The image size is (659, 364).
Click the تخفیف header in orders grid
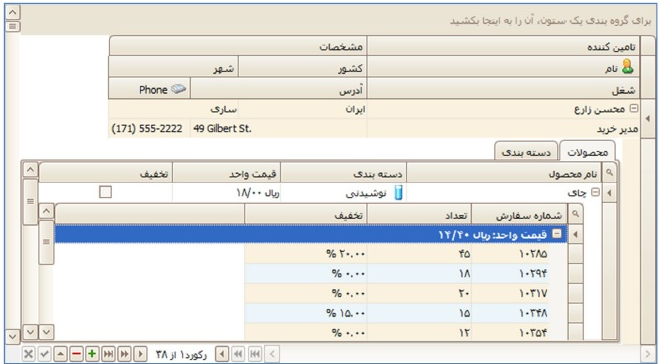(x=306, y=215)
